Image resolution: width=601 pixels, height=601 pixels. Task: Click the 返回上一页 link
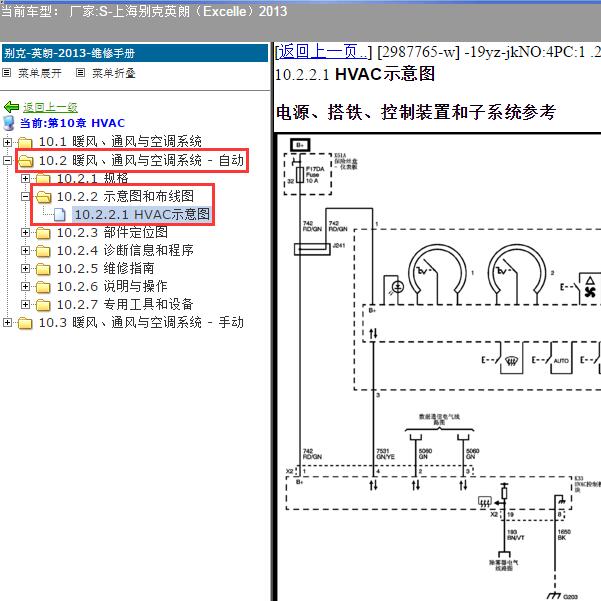[323, 52]
